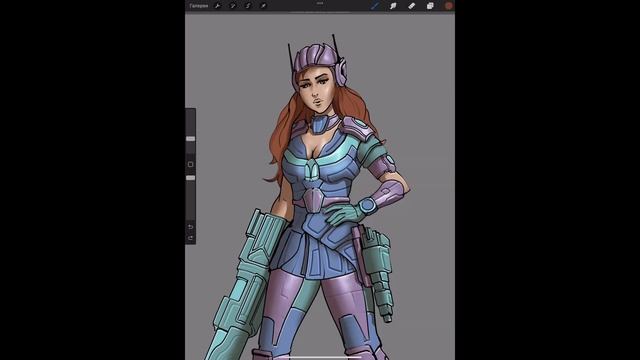Image resolution: width=640 pixels, height=360 pixels.
Task: Open the Layers panel
Action: (x=430, y=6)
